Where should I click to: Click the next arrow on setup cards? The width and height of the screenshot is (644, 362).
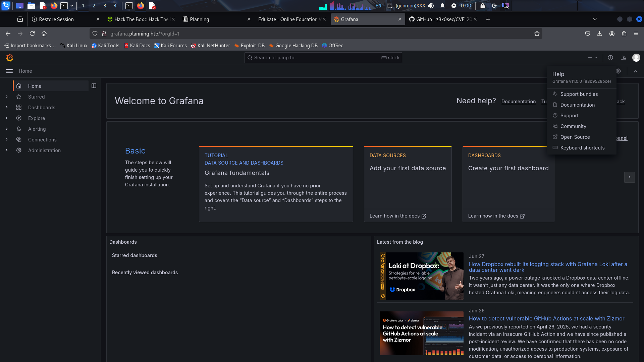629,177
